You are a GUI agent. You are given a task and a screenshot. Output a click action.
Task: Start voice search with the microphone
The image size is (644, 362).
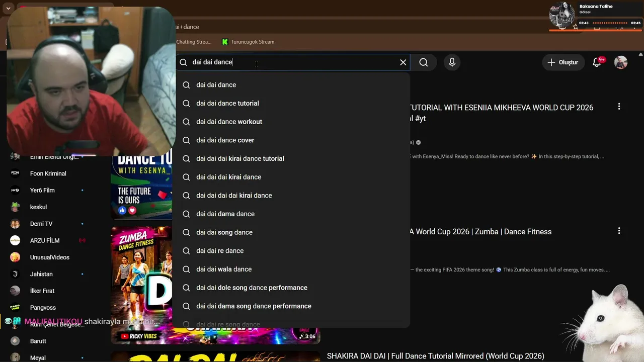tap(452, 62)
